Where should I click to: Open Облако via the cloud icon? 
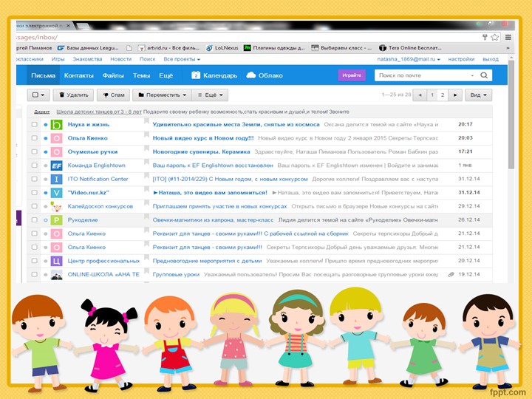251,75
